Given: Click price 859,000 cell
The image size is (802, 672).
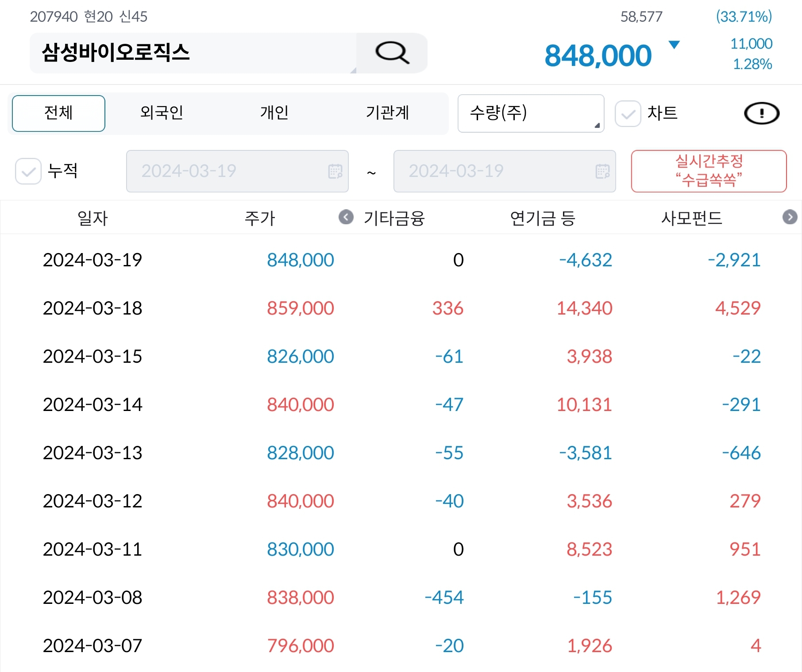Looking at the screenshot, I should coord(301,308).
